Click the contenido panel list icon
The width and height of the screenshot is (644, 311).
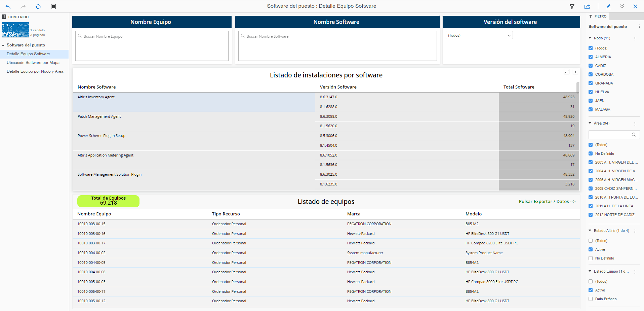pyautogui.click(x=4, y=16)
